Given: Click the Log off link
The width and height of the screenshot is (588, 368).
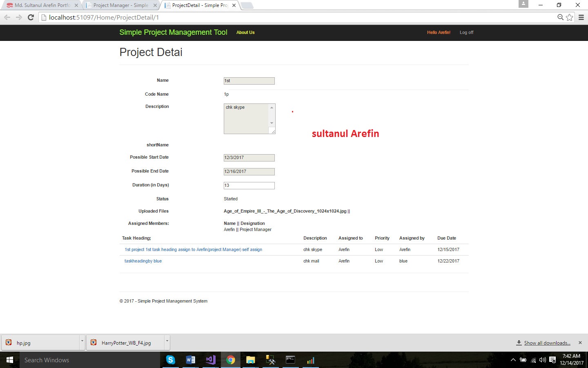Looking at the screenshot, I should click(x=466, y=32).
